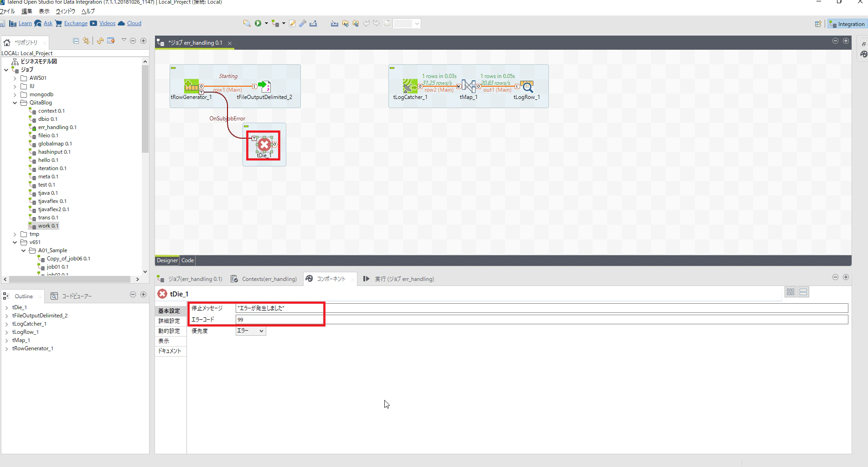
Task: Open the 実行 (ジョブ err_handling) tab
Action: pyautogui.click(x=399, y=279)
